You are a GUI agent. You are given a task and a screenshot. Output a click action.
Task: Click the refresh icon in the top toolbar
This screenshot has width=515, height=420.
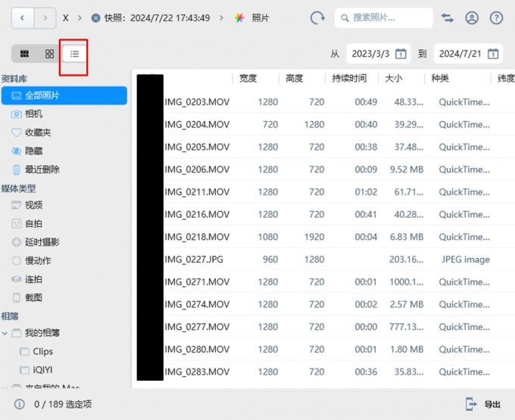click(x=317, y=17)
